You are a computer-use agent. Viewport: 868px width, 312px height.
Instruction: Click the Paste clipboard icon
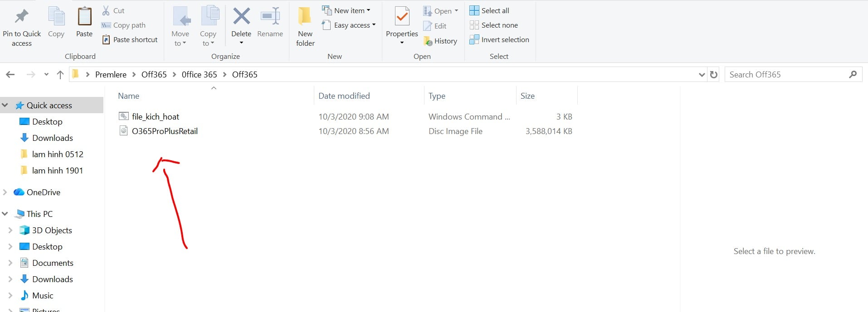click(x=84, y=17)
